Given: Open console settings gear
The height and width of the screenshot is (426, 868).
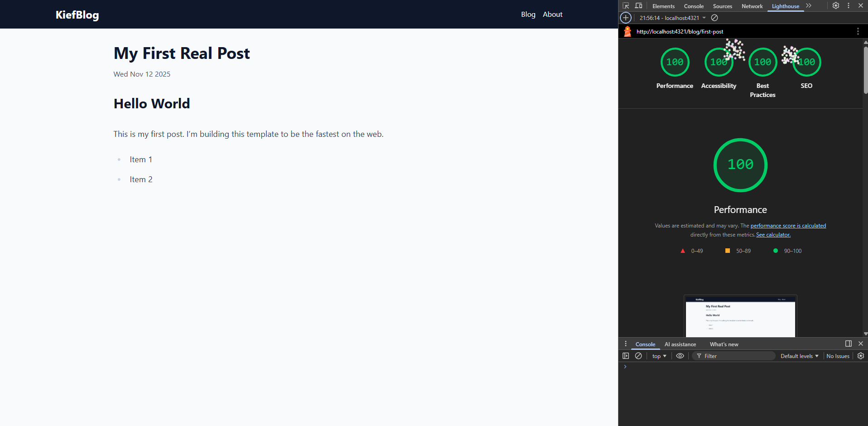Looking at the screenshot, I should pyautogui.click(x=860, y=356).
